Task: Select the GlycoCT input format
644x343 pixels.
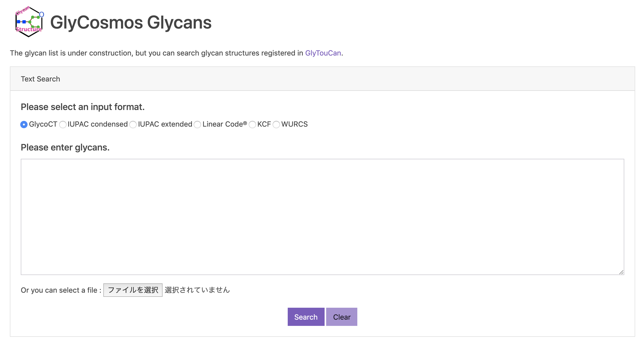Action: pos(24,125)
